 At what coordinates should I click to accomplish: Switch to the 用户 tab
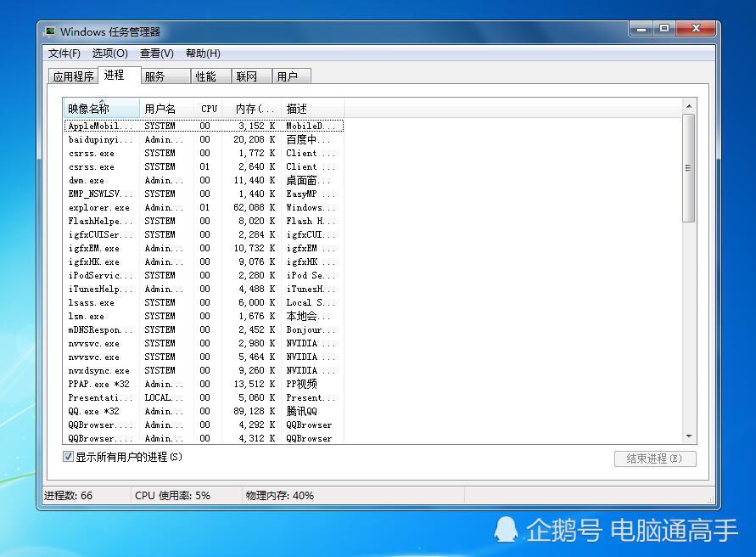click(x=291, y=76)
